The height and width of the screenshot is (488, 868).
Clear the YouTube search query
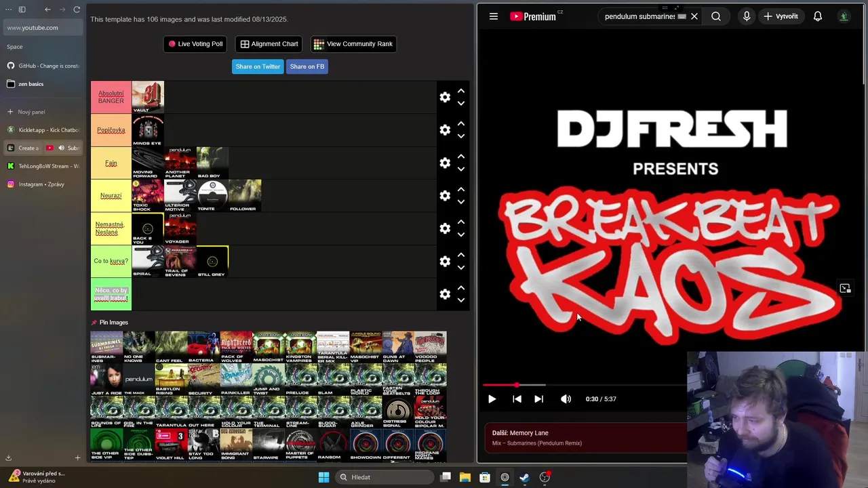click(694, 16)
